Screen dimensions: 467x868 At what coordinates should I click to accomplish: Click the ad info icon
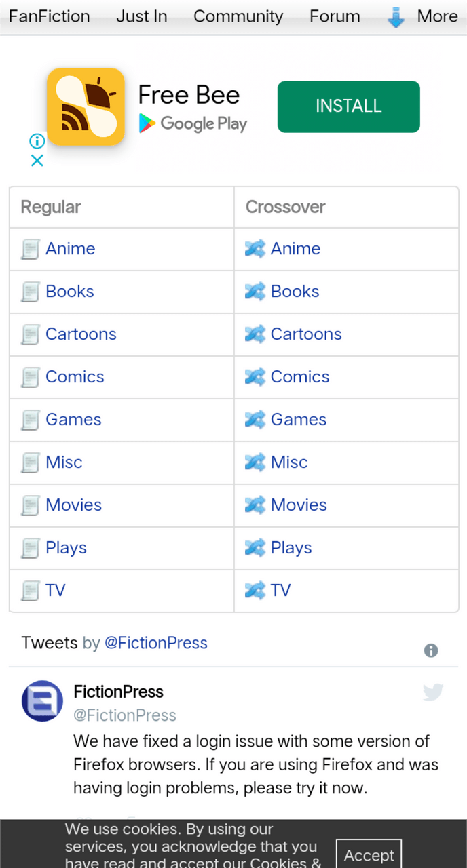[x=37, y=141]
